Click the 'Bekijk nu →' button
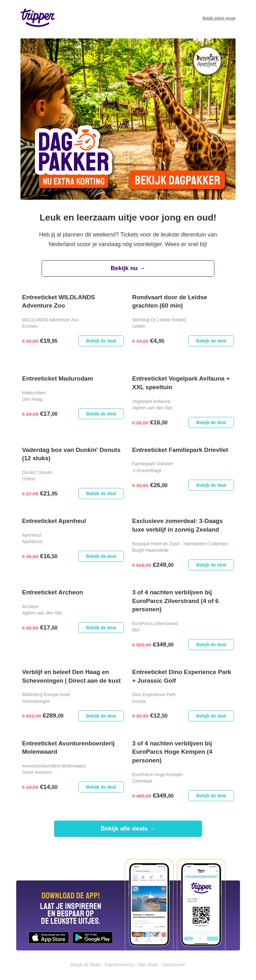Image resolution: width=256 pixels, height=980 pixels. tap(128, 268)
